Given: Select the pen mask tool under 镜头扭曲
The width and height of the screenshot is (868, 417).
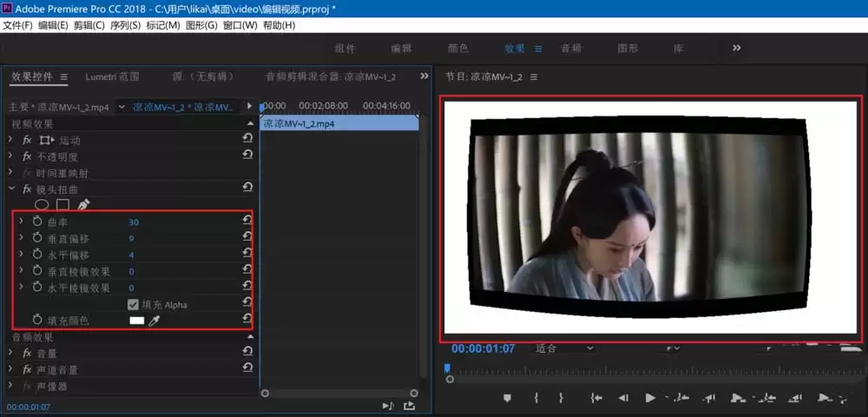Looking at the screenshot, I should click(x=84, y=205).
